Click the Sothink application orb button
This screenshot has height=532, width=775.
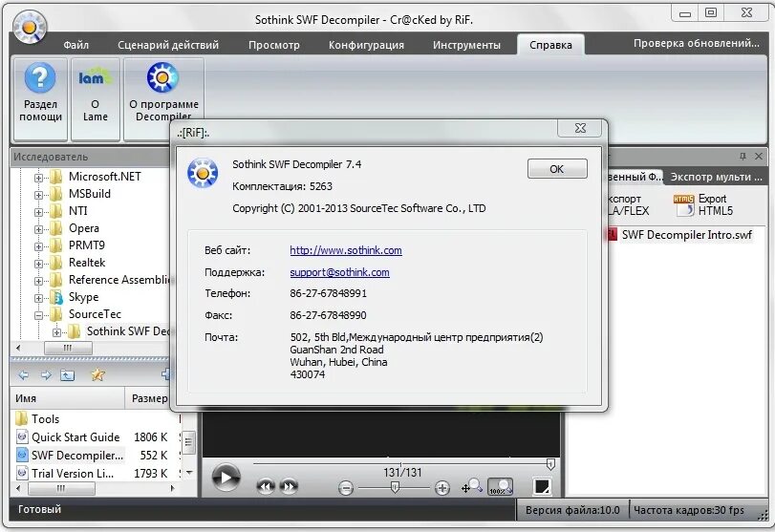pyautogui.click(x=30, y=27)
